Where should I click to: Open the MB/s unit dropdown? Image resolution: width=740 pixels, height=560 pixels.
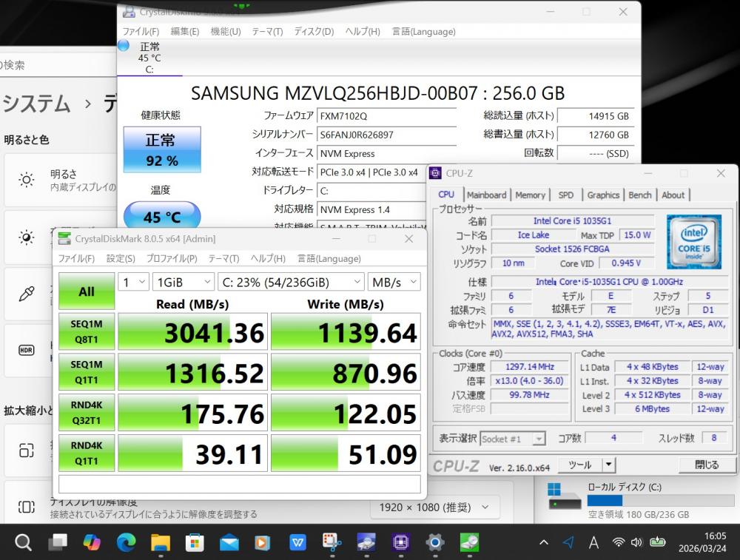[x=394, y=282]
